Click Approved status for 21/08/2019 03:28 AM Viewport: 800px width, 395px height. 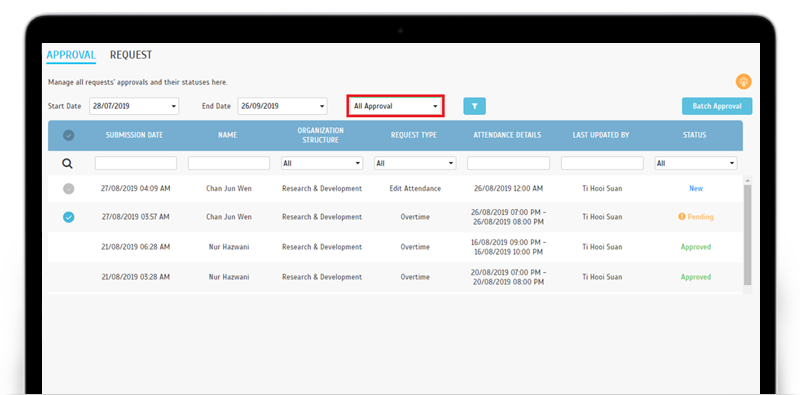(x=696, y=277)
